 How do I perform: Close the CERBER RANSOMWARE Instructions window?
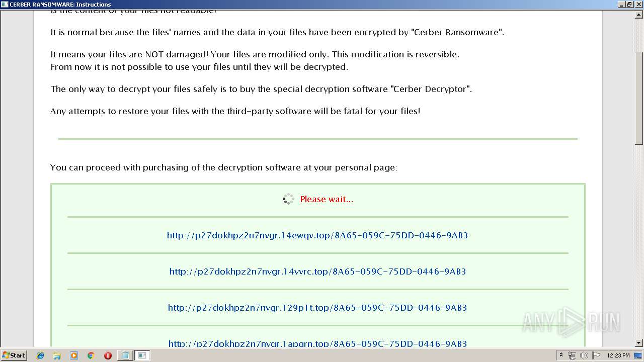(638, 4)
